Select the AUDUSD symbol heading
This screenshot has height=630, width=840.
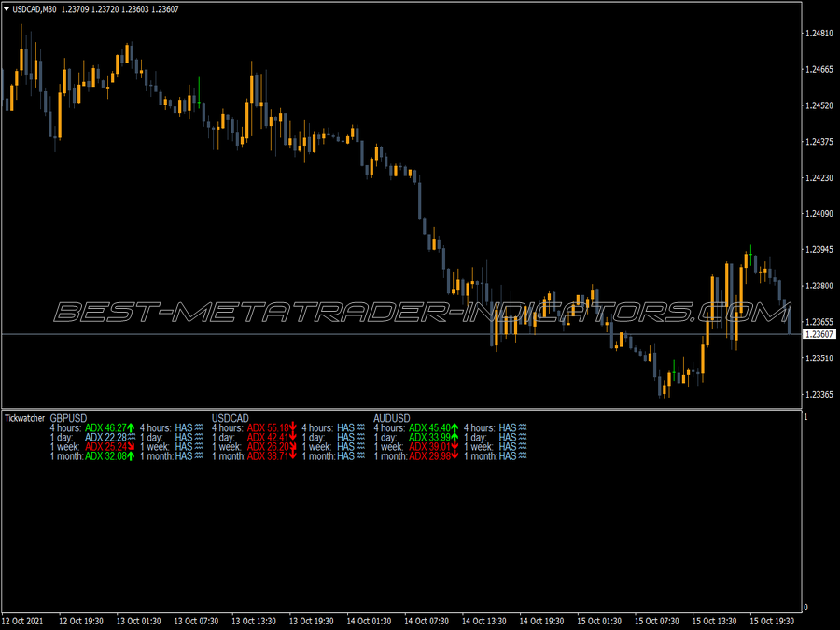click(x=392, y=418)
